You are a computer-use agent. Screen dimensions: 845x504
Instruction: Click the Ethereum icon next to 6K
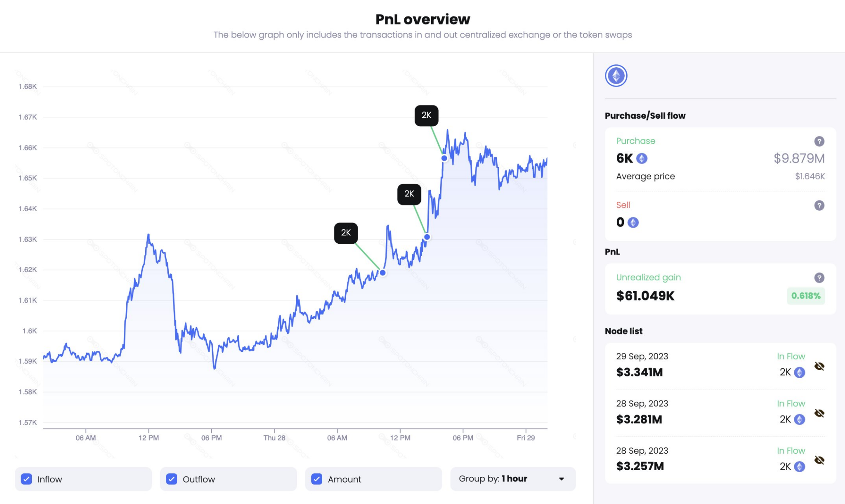642,158
